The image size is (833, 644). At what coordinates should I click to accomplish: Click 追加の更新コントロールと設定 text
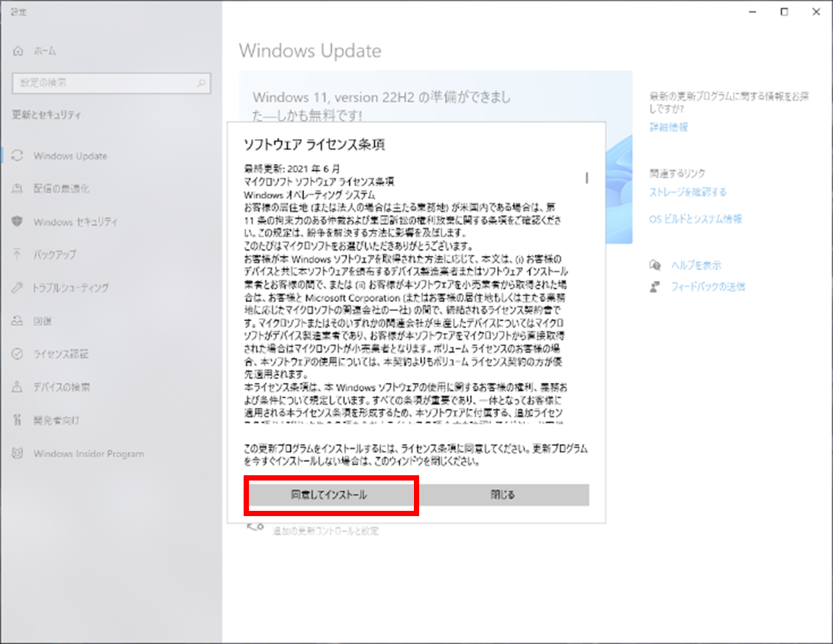325,530
